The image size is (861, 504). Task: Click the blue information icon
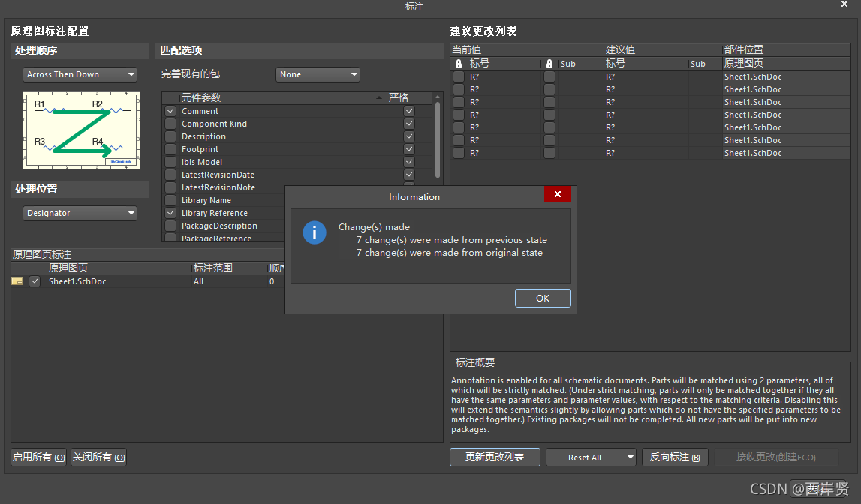coord(315,232)
